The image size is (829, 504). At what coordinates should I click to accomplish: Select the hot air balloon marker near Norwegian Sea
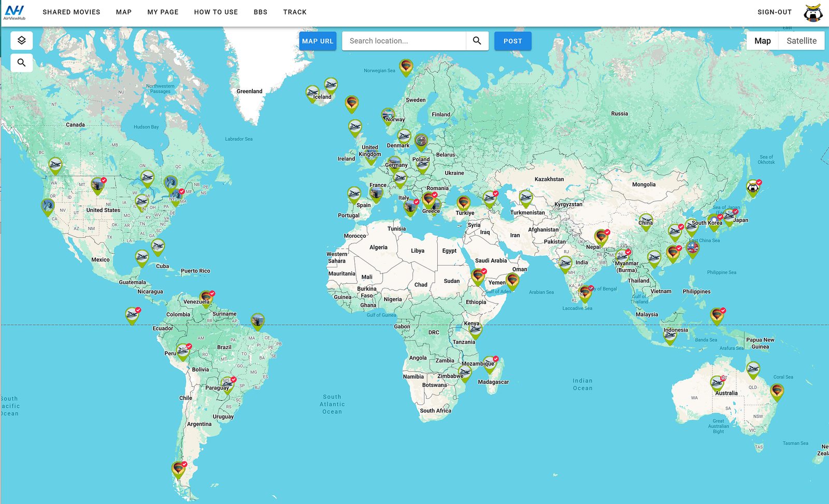point(406,68)
